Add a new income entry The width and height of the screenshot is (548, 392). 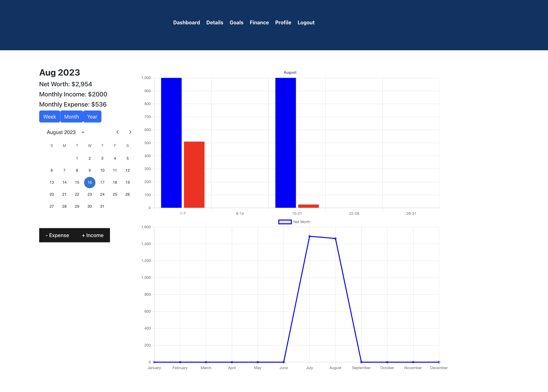(93, 235)
